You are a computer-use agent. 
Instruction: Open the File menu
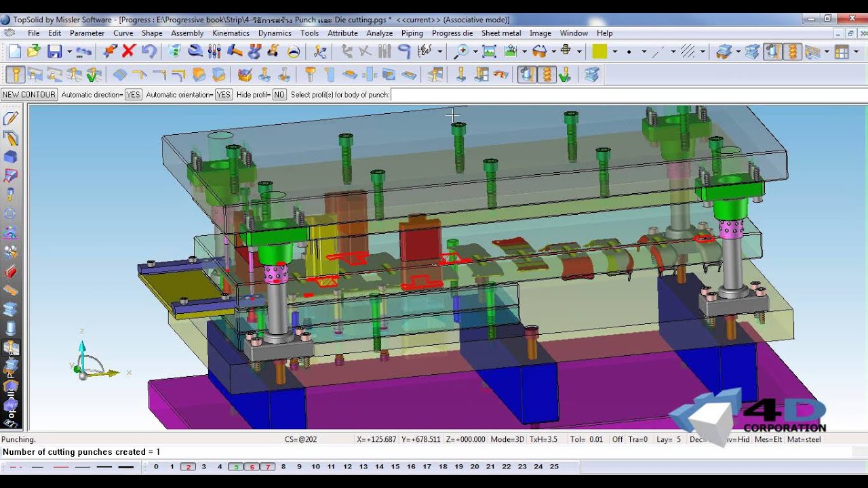point(33,33)
